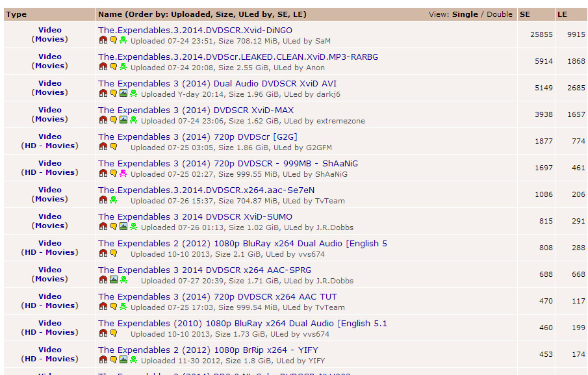588x375 pixels.
Task: Click seeders count 25855
Action: [x=541, y=34]
